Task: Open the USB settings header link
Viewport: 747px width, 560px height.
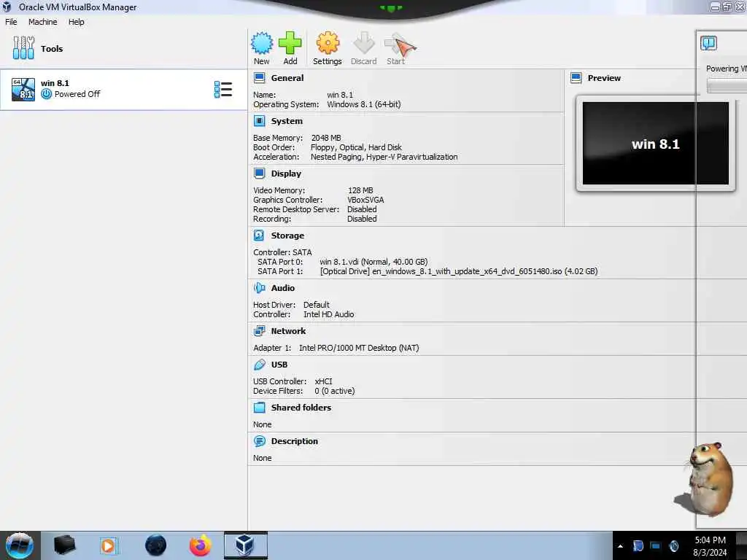Action: pyautogui.click(x=279, y=365)
